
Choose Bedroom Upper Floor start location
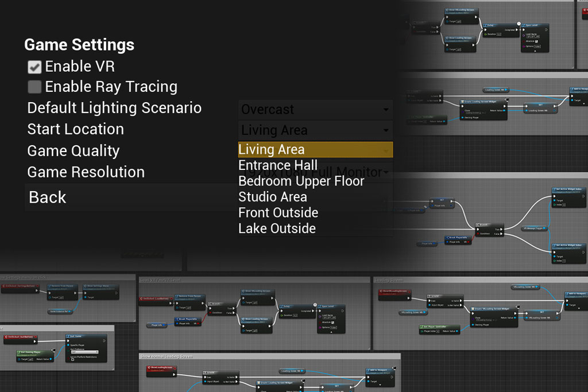(x=301, y=181)
